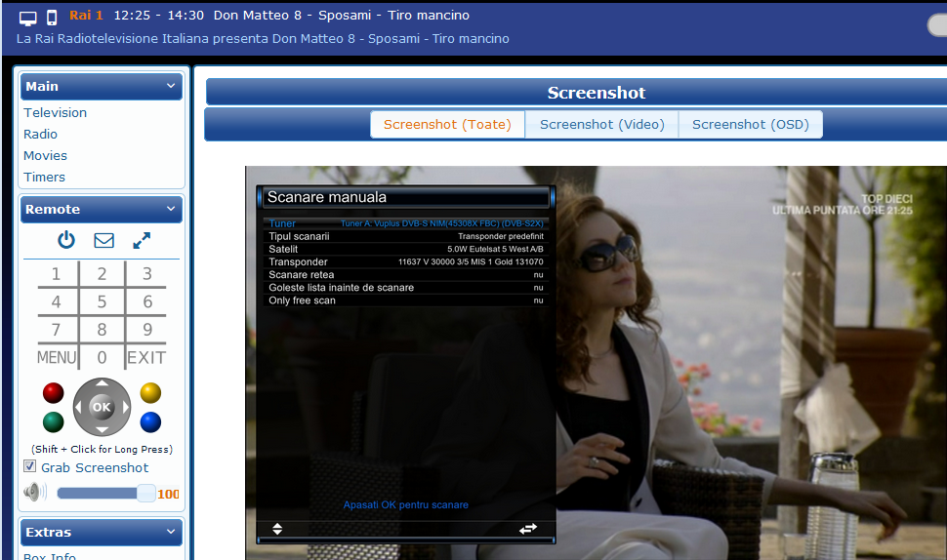The height and width of the screenshot is (560, 947).
Task: Click remote number key 5
Action: coord(103,301)
